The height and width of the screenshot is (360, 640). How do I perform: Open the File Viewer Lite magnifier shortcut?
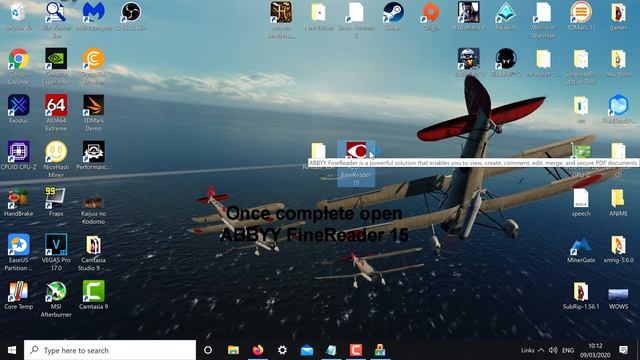tap(56, 20)
